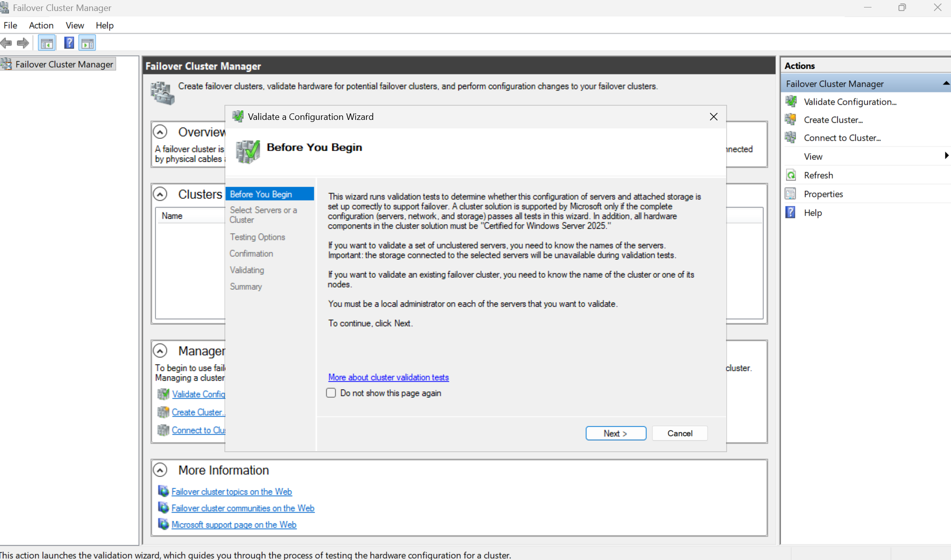Close the Validate a Configuration Wizard dialog
Image resolution: width=951 pixels, height=560 pixels.
pyautogui.click(x=713, y=116)
